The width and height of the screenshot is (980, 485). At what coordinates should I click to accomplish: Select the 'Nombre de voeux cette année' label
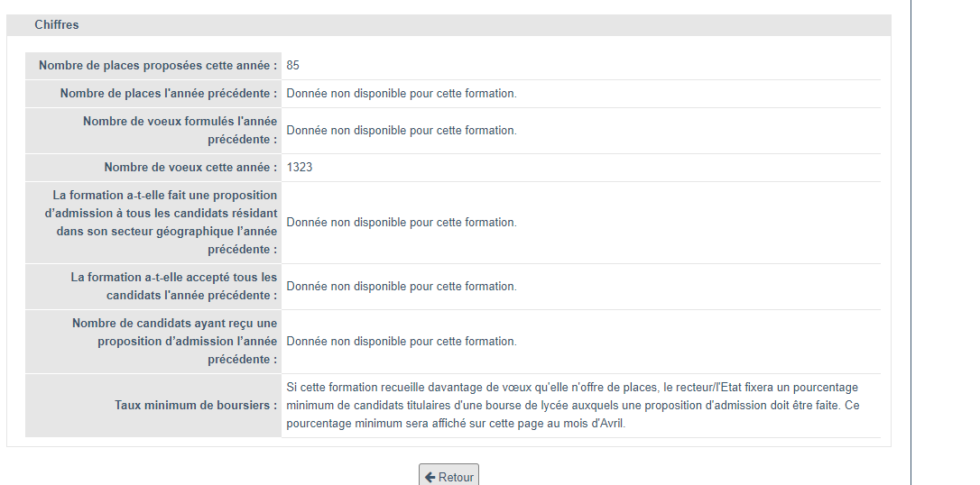tap(190, 168)
